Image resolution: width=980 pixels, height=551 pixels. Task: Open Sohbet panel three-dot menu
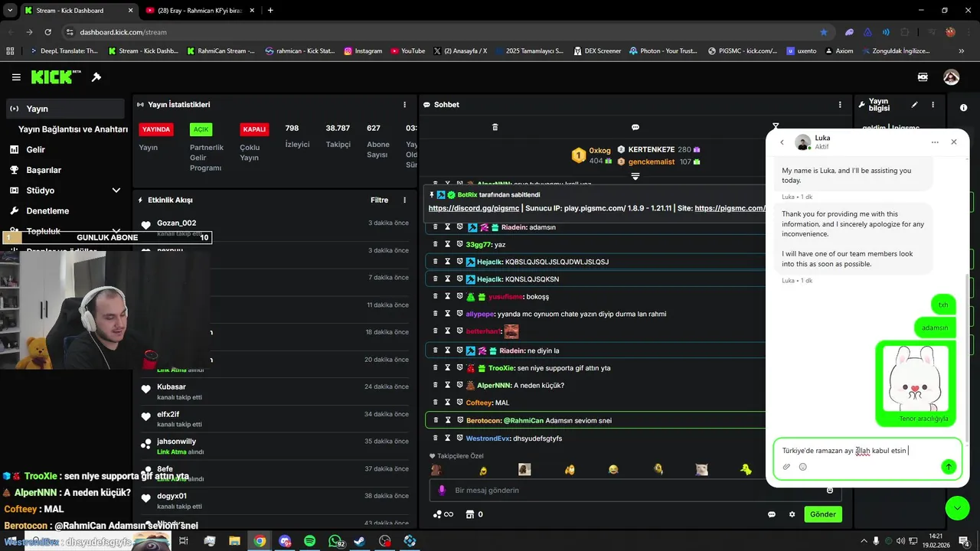[841, 105]
